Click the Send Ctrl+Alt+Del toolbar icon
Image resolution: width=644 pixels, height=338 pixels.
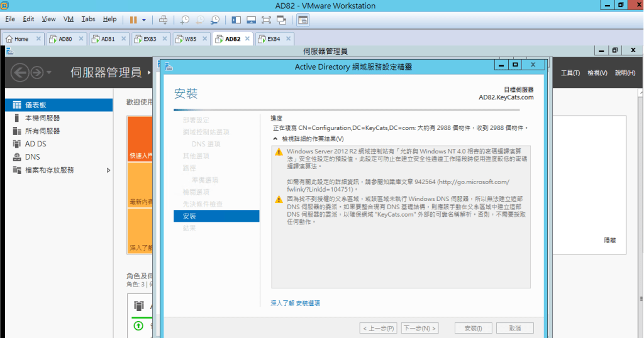click(x=164, y=19)
